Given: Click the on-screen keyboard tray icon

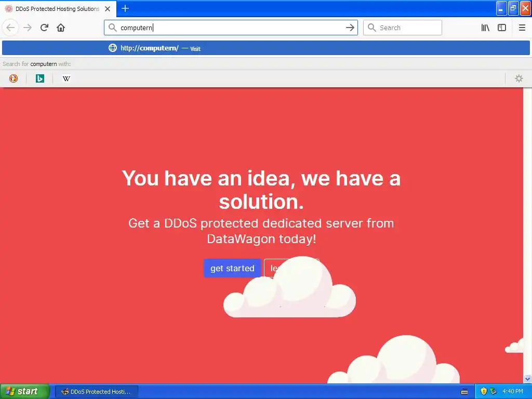Looking at the screenshot, I should coord(464,392).
